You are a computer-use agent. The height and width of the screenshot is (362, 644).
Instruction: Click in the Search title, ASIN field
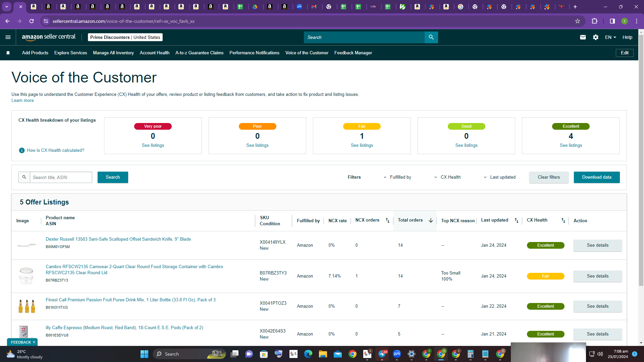(61, 177)
